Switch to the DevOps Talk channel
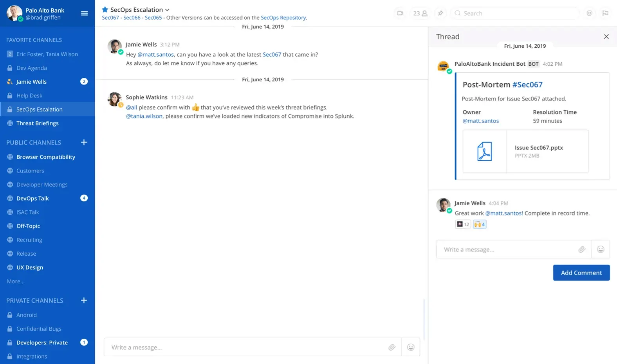The image size is (617, 364). pos(32,198)
